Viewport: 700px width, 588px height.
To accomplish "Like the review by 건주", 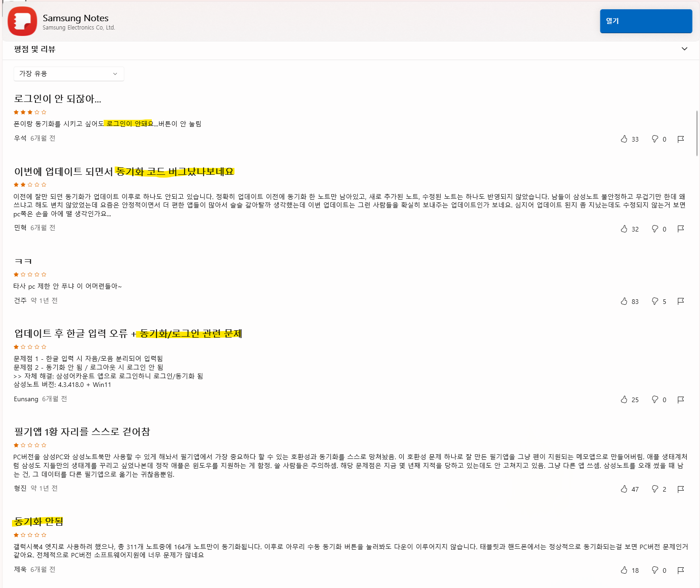I will [624, 301].
